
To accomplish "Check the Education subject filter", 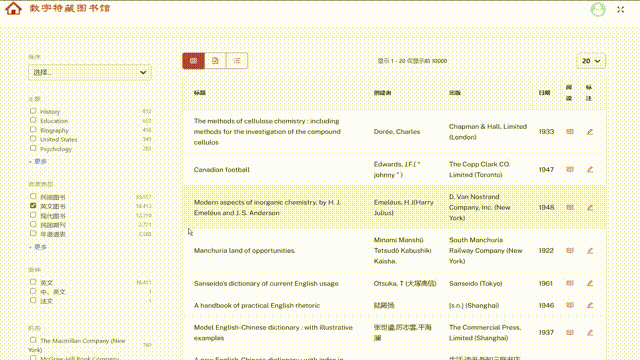I will 33,120.
